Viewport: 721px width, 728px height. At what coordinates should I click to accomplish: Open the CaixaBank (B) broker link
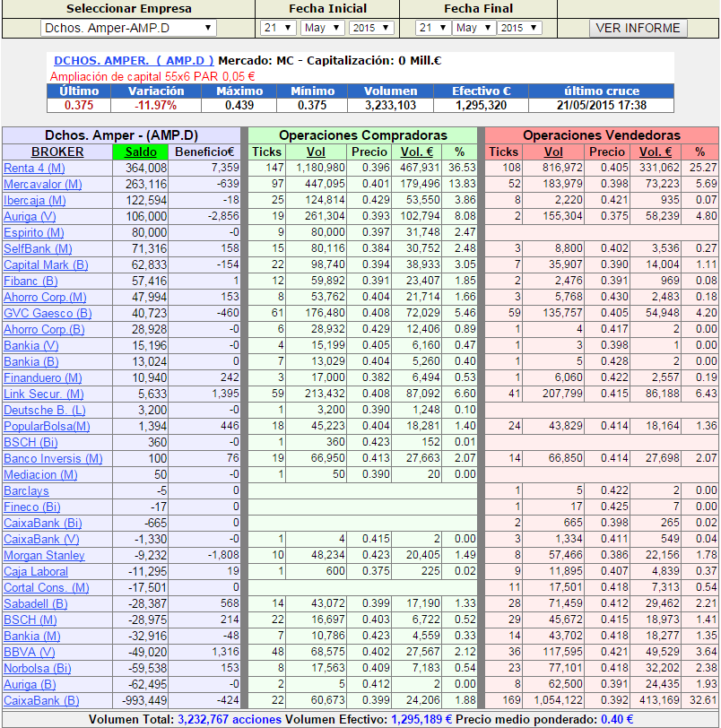[x=41, y=700]
